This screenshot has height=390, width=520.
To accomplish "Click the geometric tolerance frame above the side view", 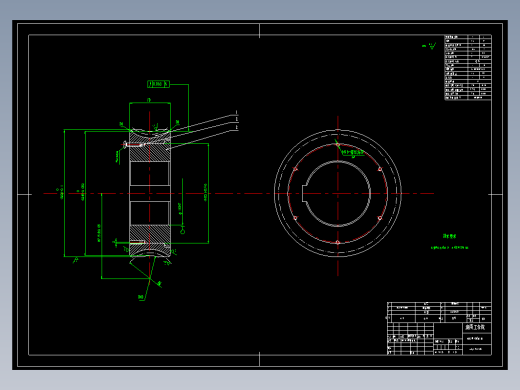I will pos(158,84).
